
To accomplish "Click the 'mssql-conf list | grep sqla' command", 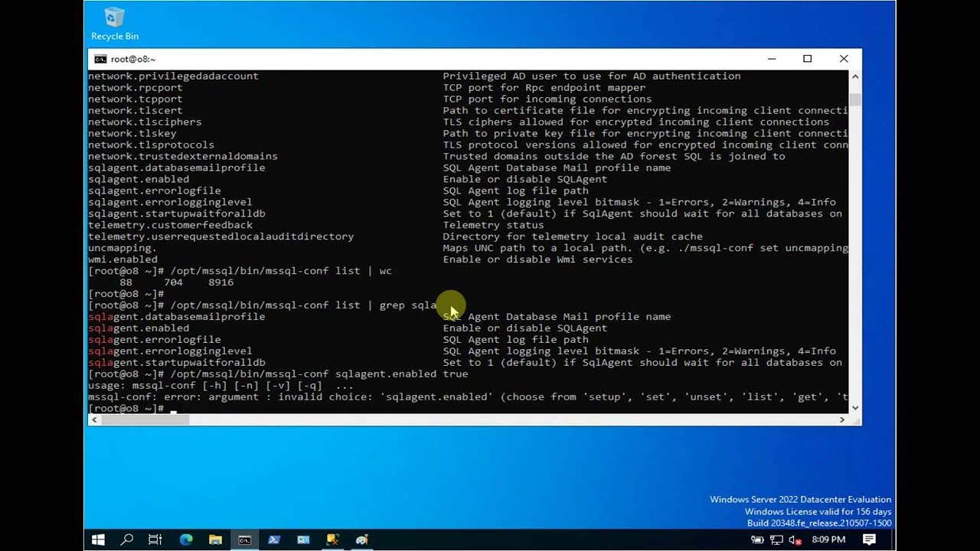I will pos(303,305).
